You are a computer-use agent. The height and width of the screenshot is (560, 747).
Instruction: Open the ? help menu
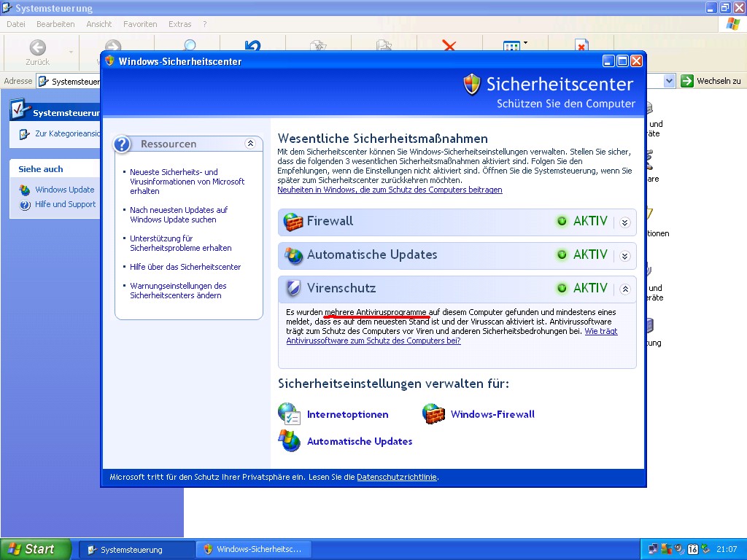[205, 24]
